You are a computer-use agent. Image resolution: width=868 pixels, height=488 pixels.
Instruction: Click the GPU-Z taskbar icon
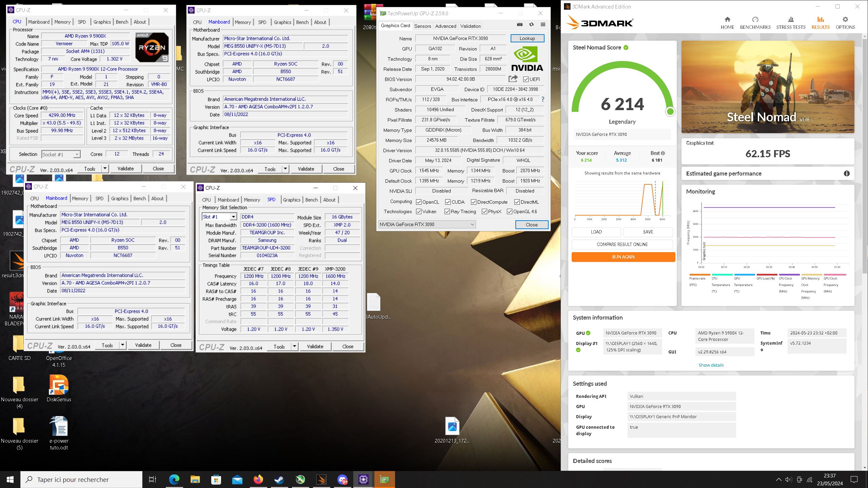384,480
